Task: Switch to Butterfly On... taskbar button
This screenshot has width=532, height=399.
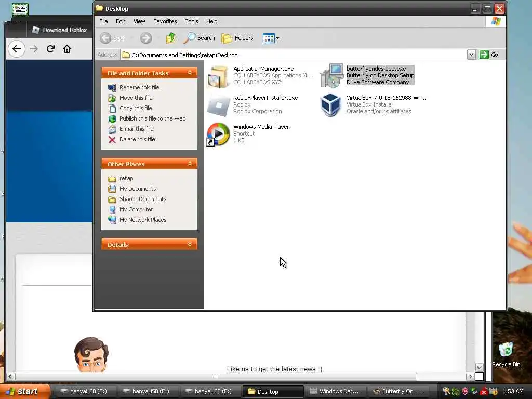Action: pos(397,392)
